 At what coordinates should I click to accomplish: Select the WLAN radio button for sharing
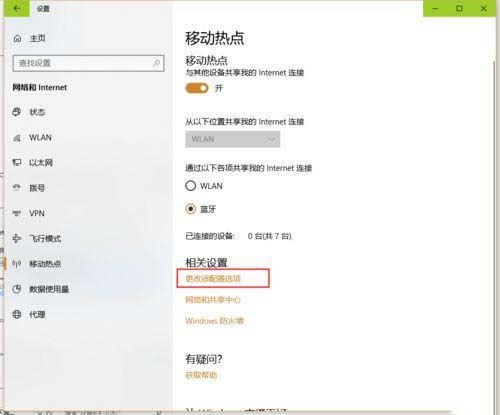pyautogui.click(x=191, y=186)
